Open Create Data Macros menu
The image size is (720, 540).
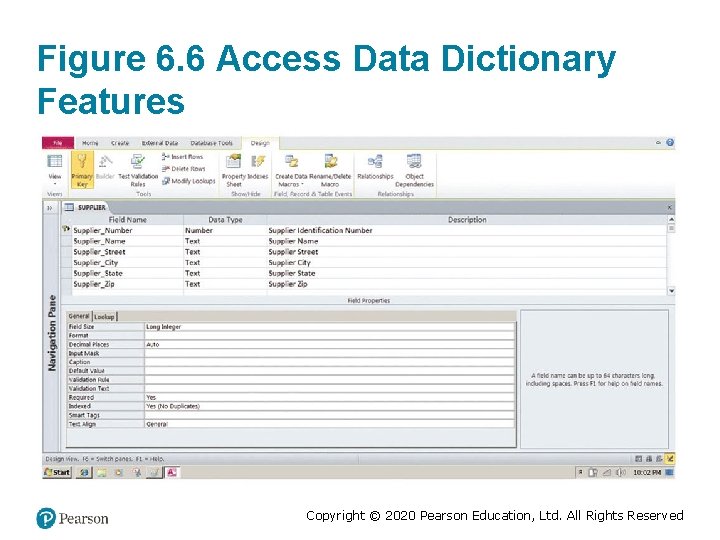(291, 170)
